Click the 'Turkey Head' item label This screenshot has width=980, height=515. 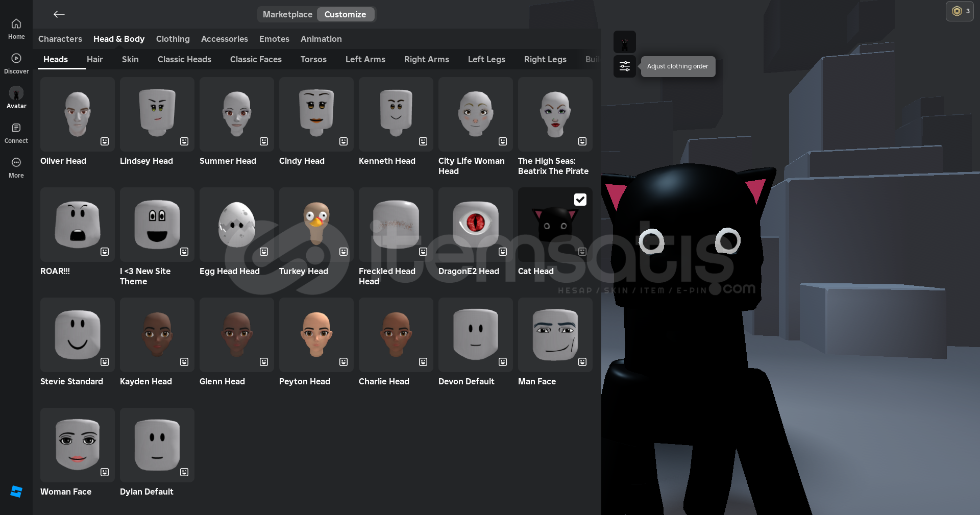(x=304, y=271)
